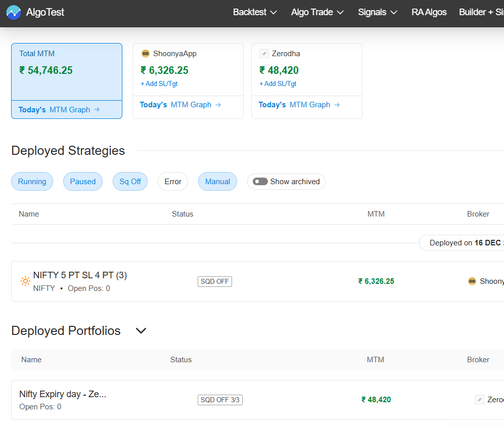
Task: Click arrow in Zerodha MTM Graph link
Action: 337,105
